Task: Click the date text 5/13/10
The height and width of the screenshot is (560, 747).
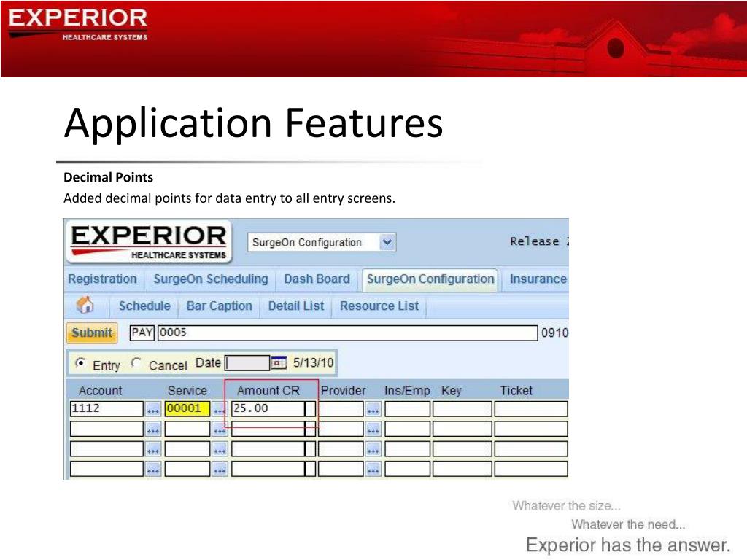Action: [313, 363]
